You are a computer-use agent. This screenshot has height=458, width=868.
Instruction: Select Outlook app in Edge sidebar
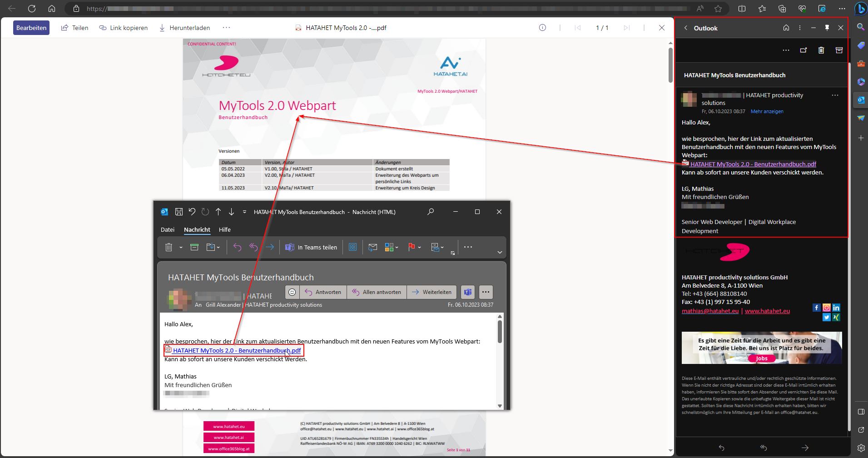(x=861, y=100)
